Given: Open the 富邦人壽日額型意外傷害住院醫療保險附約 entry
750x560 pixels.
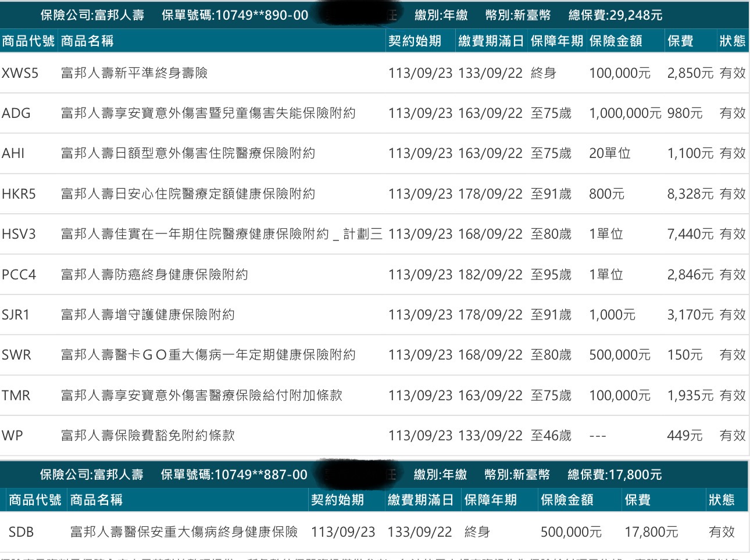Looking at the screenshot, I should (188, 153).
